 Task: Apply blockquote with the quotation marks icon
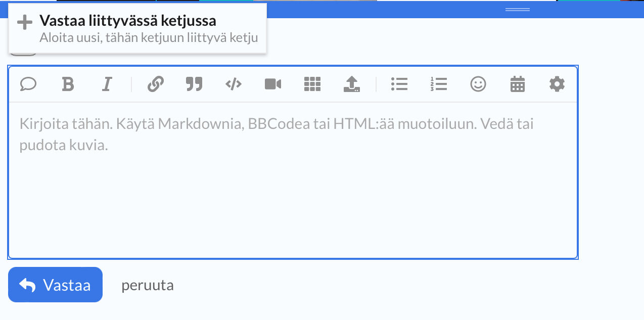point(194,84)
